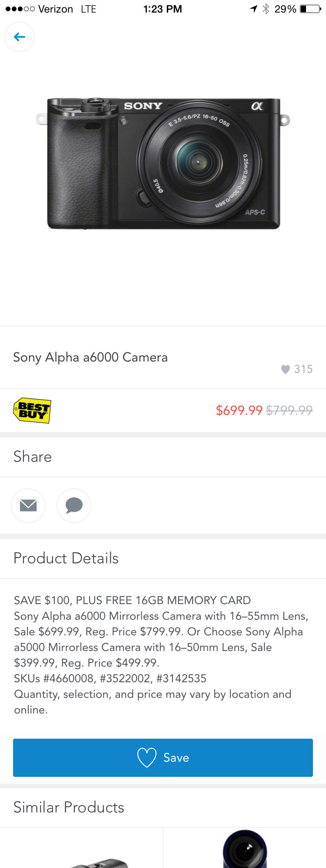
Task: Tap the Similar Products heading
Action: point(69,807)
